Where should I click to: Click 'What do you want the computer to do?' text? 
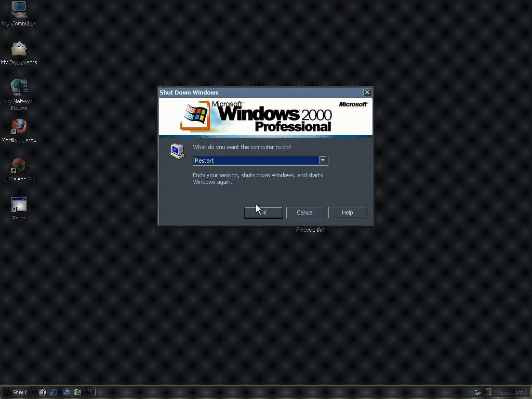point(242,147)
